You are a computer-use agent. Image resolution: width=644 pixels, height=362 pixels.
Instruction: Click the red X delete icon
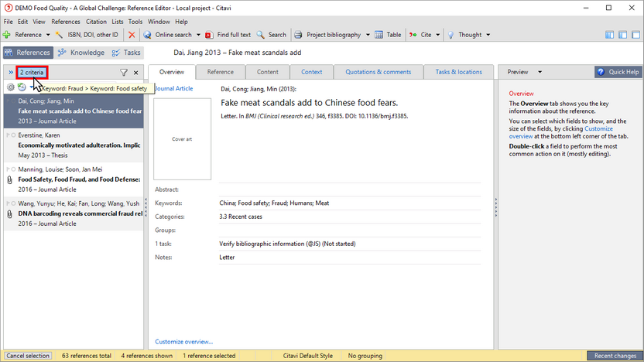pos(132,35)
